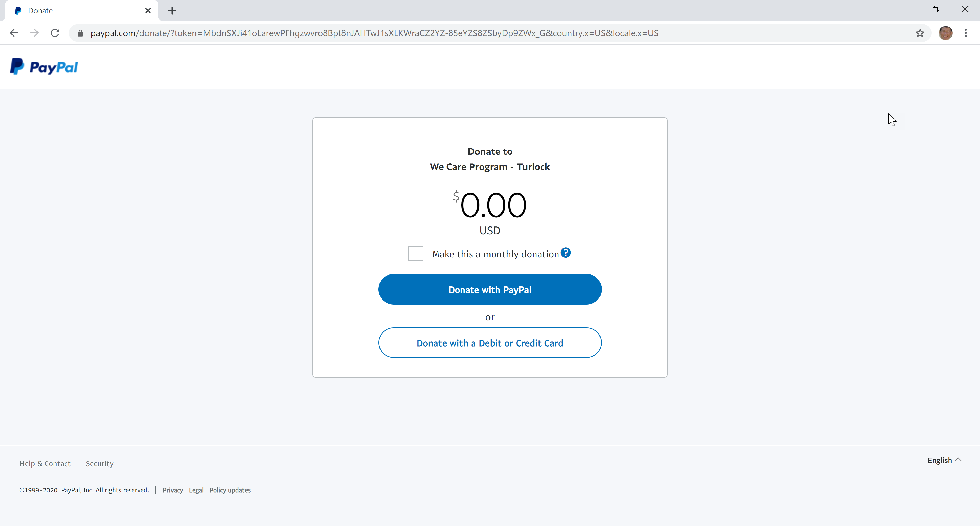The width and height of the screenshot is (980, 526).
Task: Open the Security footer link
Action: coord(99,464)
